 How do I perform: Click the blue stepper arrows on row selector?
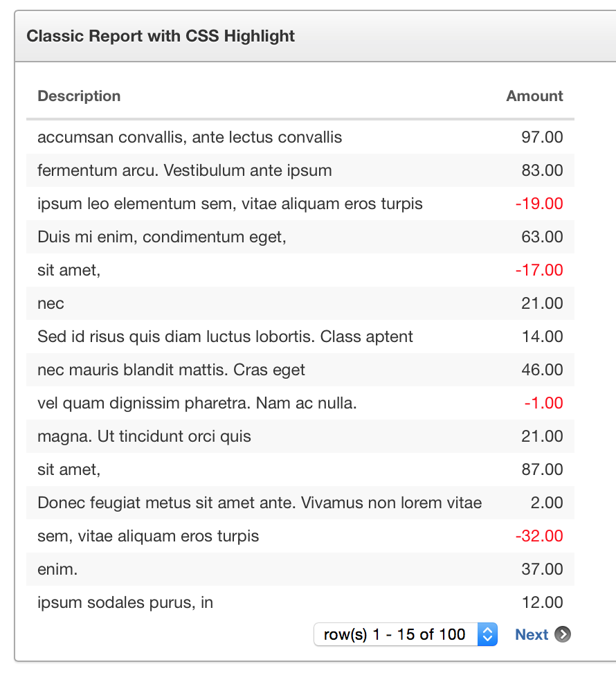[488, 634]
